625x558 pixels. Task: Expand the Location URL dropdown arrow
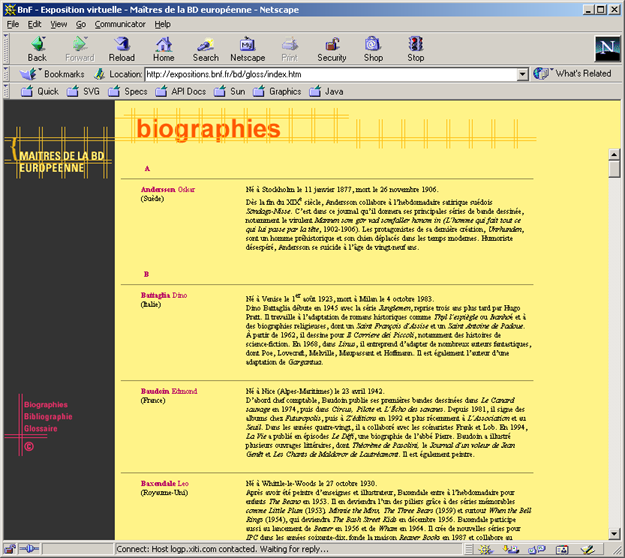point(522,74)
